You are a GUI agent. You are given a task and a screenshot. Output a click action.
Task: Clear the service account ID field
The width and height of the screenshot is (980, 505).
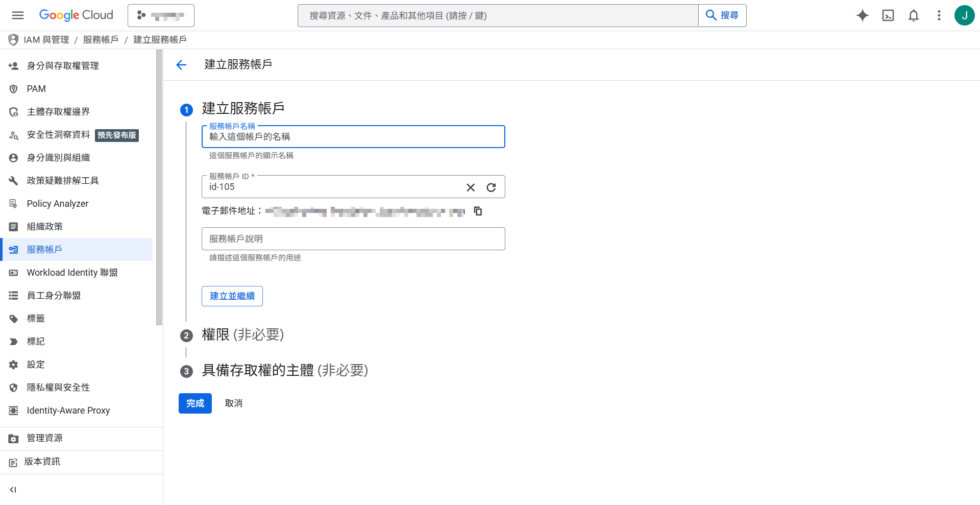point(470,187)
